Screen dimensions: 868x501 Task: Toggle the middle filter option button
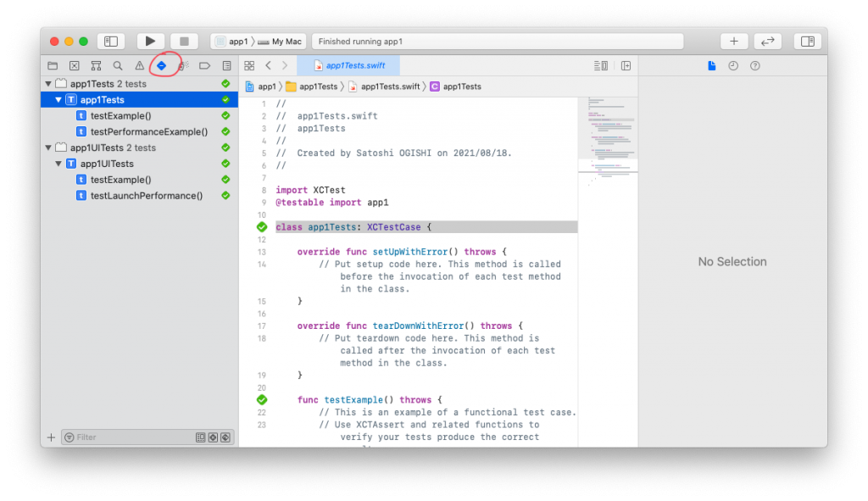(x=213, y=437)
